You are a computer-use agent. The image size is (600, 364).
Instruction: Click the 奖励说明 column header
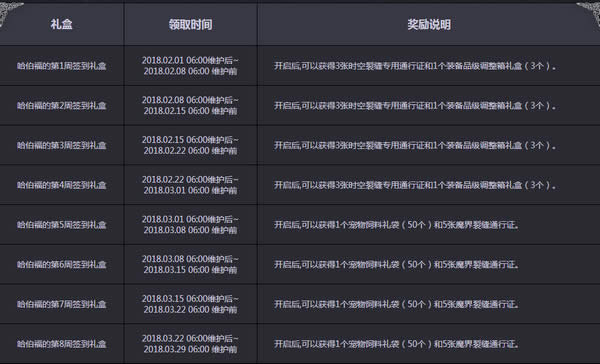429,24
